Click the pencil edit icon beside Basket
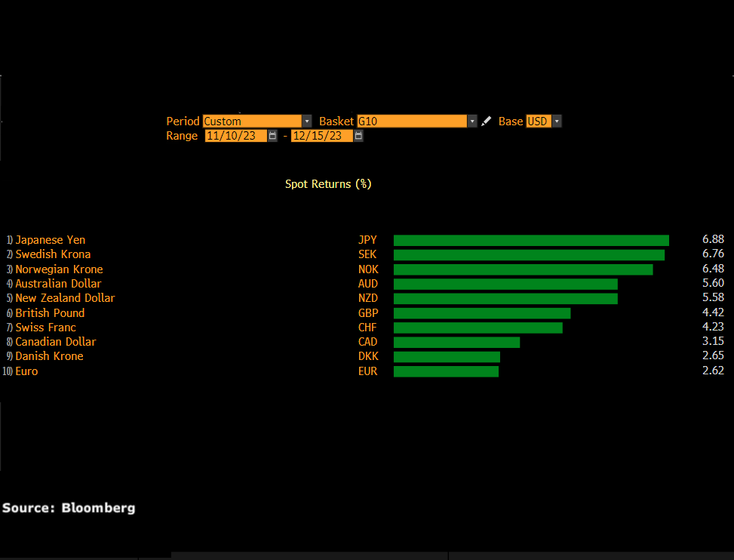The height and width of the screenshot is (560, 734). point(486,121)
